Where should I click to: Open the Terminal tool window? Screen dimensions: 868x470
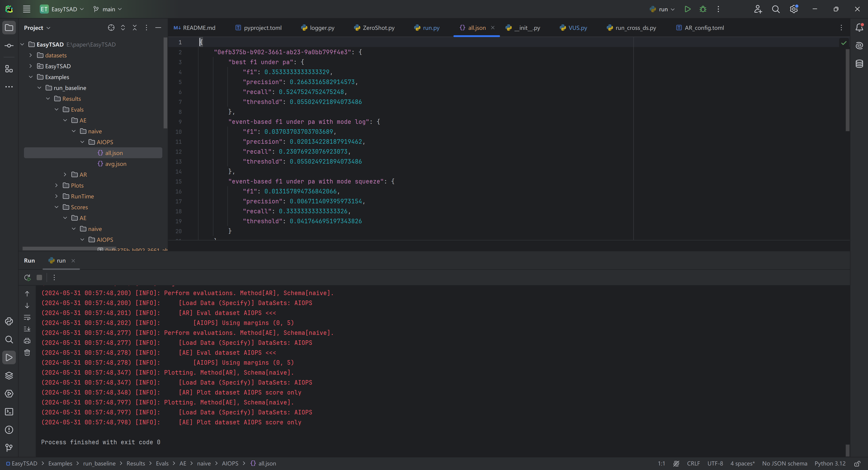tap(9, 412)
